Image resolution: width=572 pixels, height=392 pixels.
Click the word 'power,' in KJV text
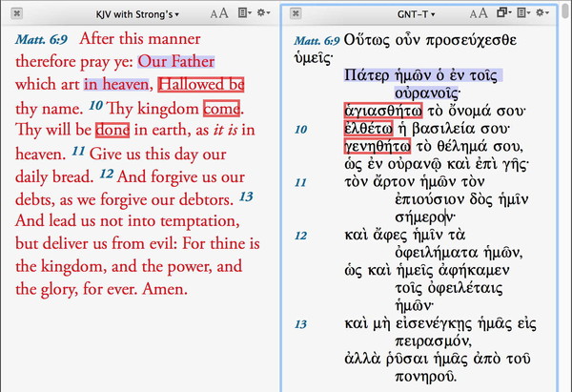point(190,267)
